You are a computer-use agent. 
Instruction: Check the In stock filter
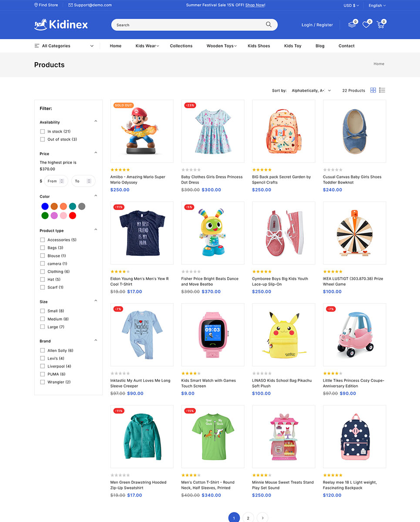[x=43, y=131]
